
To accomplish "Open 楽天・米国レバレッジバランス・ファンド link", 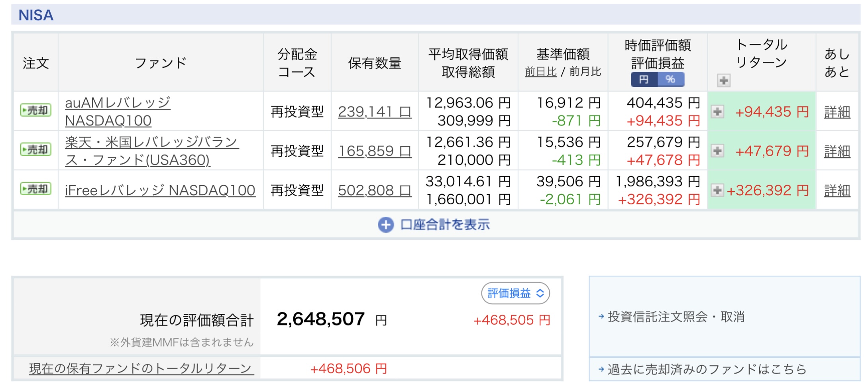I will pos(151,151).
